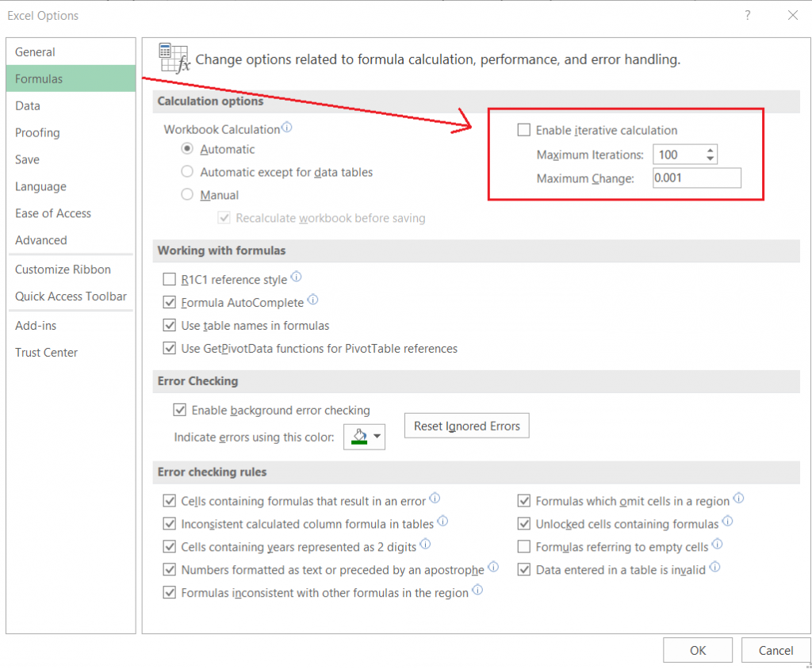
Task: Open the Advanced options category
Action: (41, 240)
